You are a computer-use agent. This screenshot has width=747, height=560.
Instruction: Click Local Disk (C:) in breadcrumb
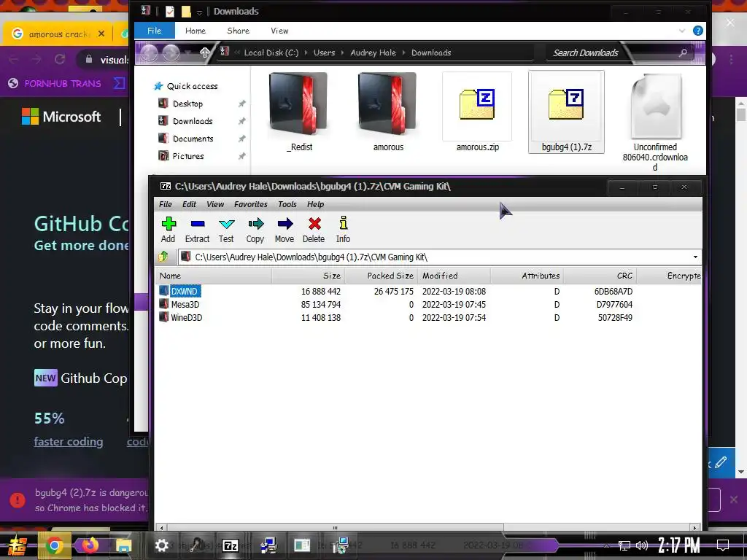pyautogui.click(x=271, y=52)
